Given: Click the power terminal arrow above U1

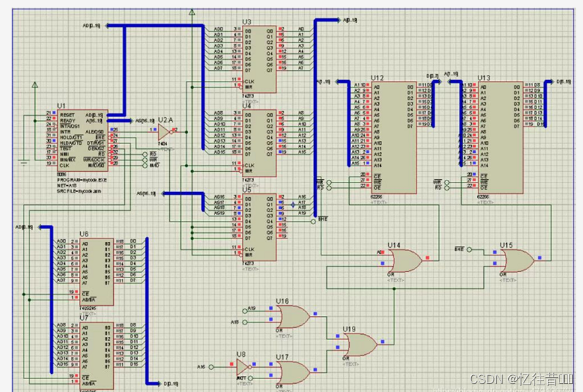Looking at the screenshot, I should pyautogui.click(x=35, y=85).
